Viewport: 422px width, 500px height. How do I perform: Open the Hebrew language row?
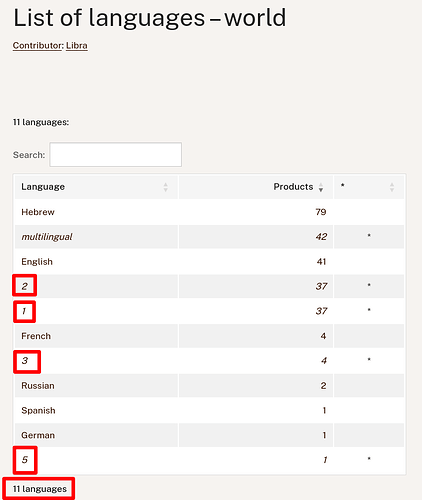[x=38, y=212]
